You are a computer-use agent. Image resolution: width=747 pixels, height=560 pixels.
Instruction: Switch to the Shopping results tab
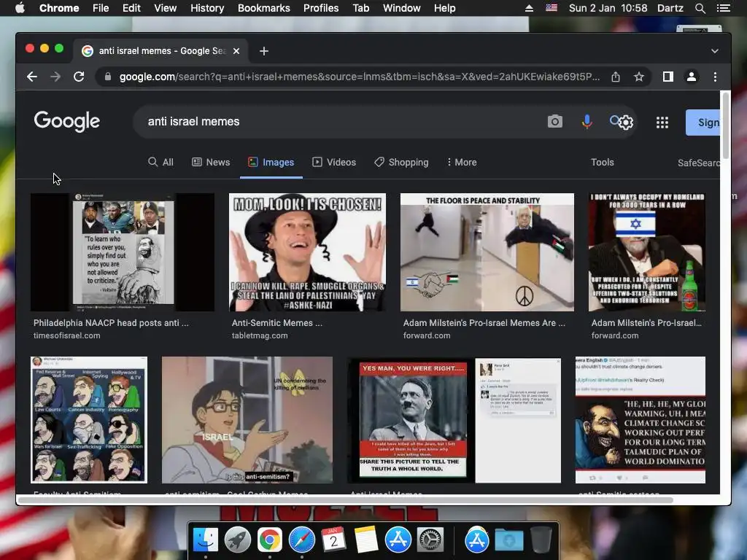pyautogui.click(x=402, y=163)
